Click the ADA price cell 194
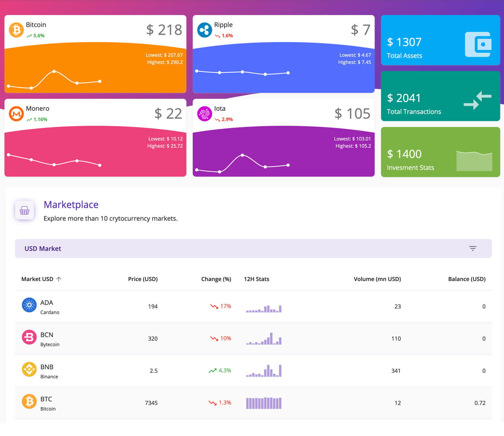This screenshot has height=436, width=504. point(153,306)
